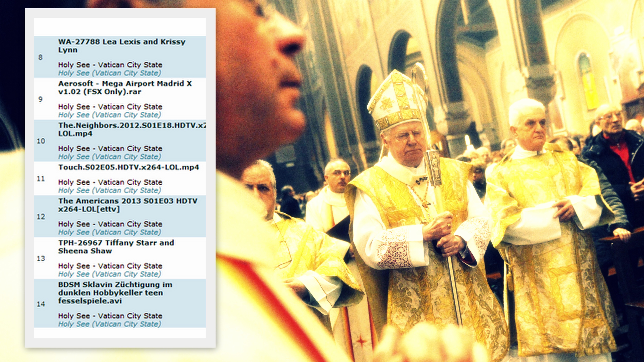This screenshot has height=362, width=644.
Task: Click italic 'Holy See (Vatican City State)' in row 12
Action: pyautogui.click(x=110, y=232)
